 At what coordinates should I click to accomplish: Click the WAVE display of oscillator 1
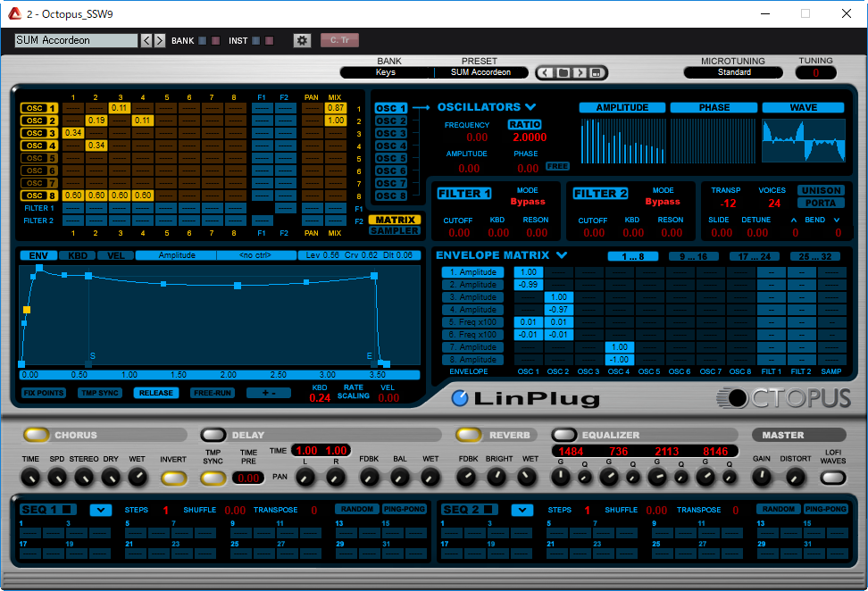[x=803, y=140]
